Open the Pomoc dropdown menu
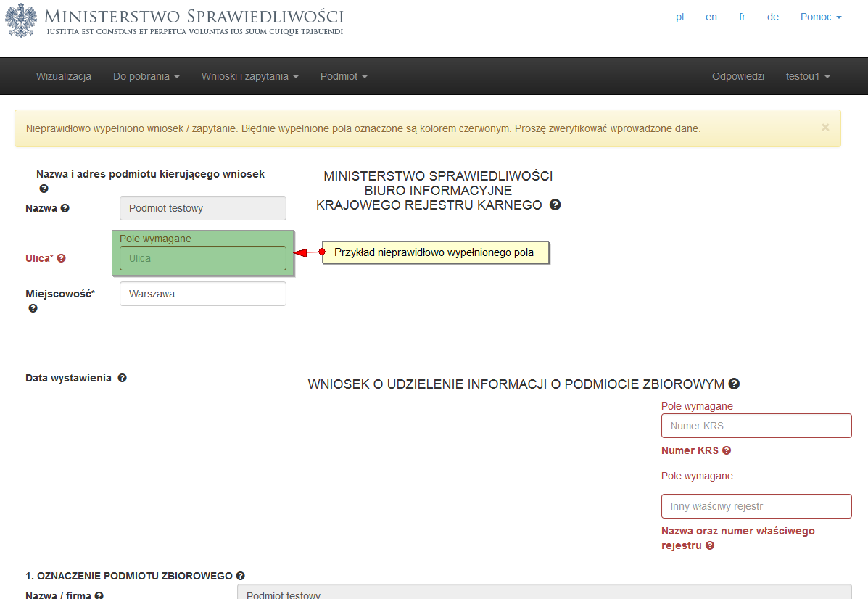 pyautogui.click(x=821, y=17)
